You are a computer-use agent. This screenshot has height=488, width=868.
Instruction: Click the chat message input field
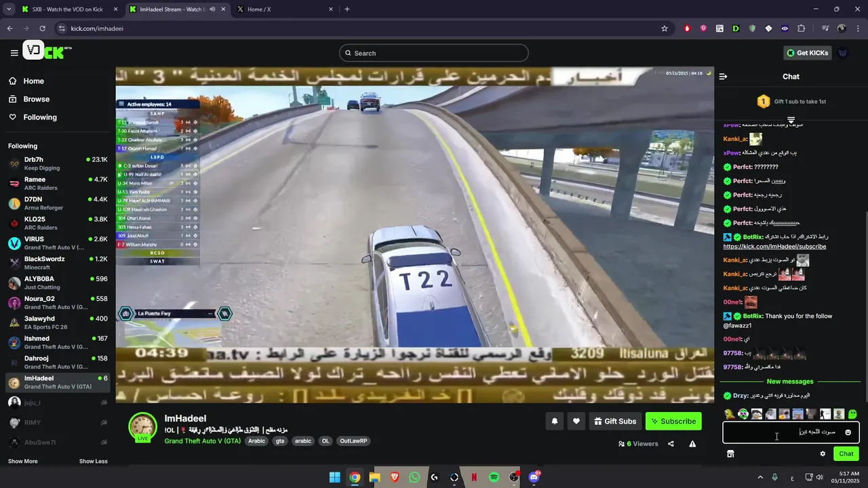pos(791,432)
